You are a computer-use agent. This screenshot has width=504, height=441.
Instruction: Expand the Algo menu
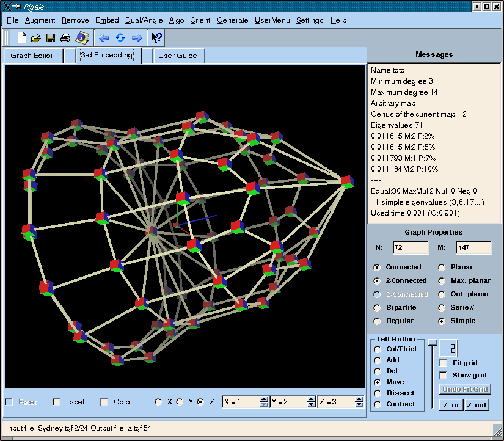click(x=177, y=20)
